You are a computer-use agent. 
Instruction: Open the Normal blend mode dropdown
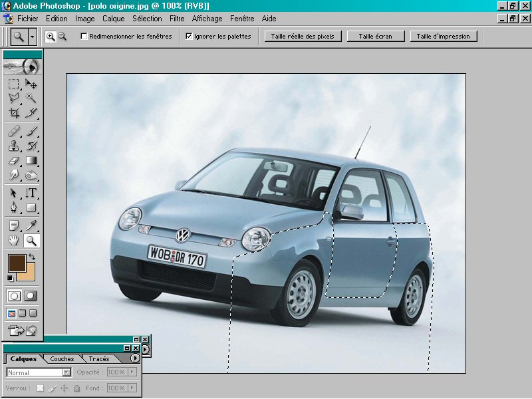tap(66, 372)
